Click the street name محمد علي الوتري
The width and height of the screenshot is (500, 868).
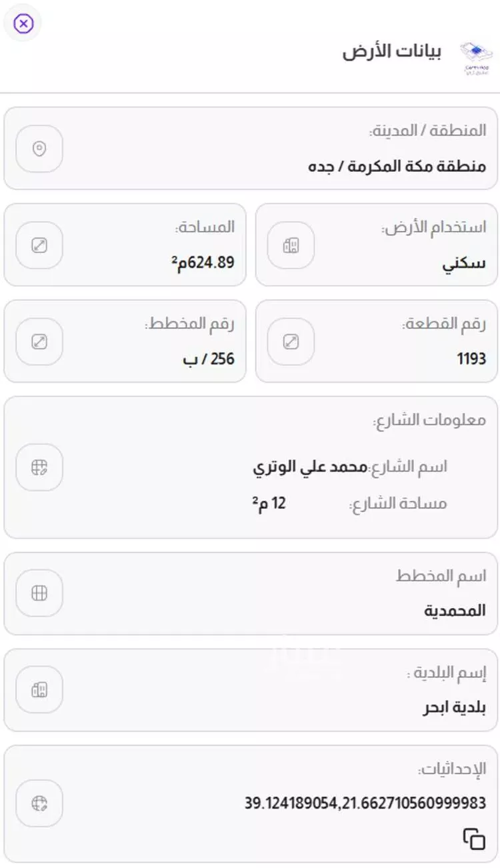310,467
